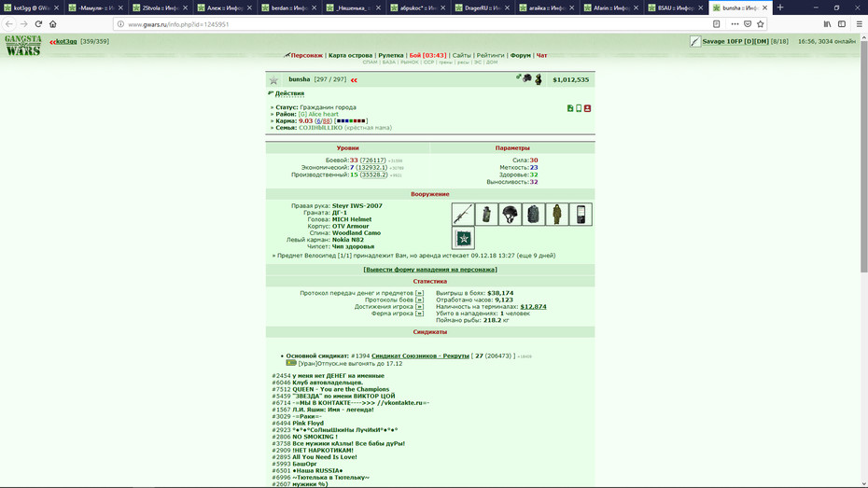Click the karma color squares bar
The width and height of the screenshot is (868, 488).
[x=351, y=120]
